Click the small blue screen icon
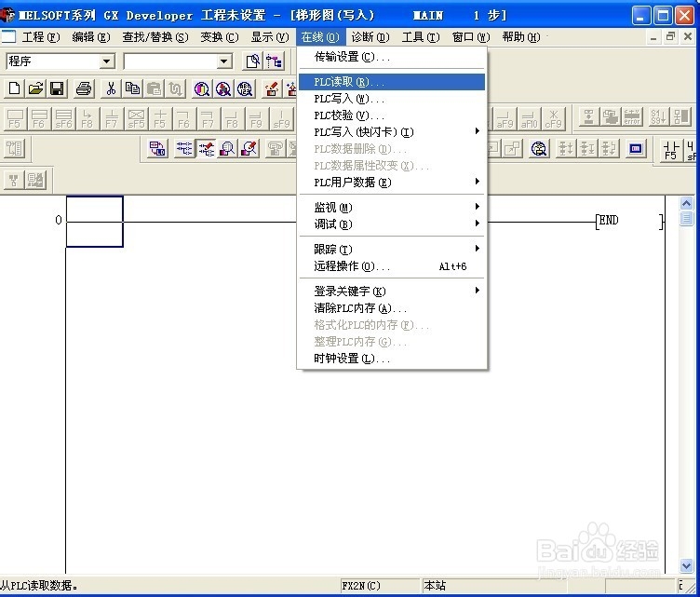 (636, 148)
